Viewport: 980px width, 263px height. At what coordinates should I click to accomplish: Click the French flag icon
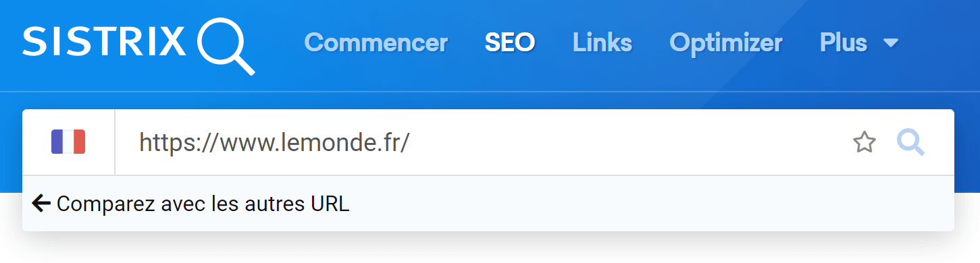(x=68, y=142)
